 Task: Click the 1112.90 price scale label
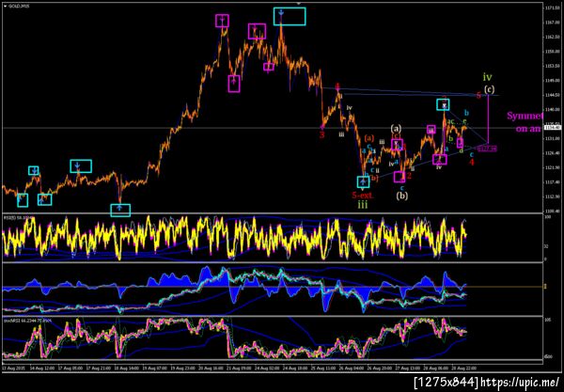[553, 196]
